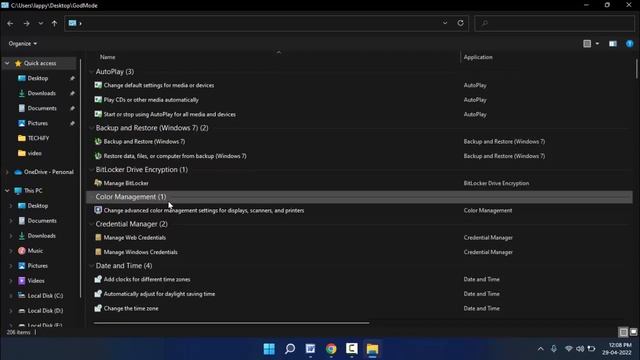640x360 pixels.
Task: Select Restore data, files, or computer item
Action: pyautogui.click(x=175, y=156)
